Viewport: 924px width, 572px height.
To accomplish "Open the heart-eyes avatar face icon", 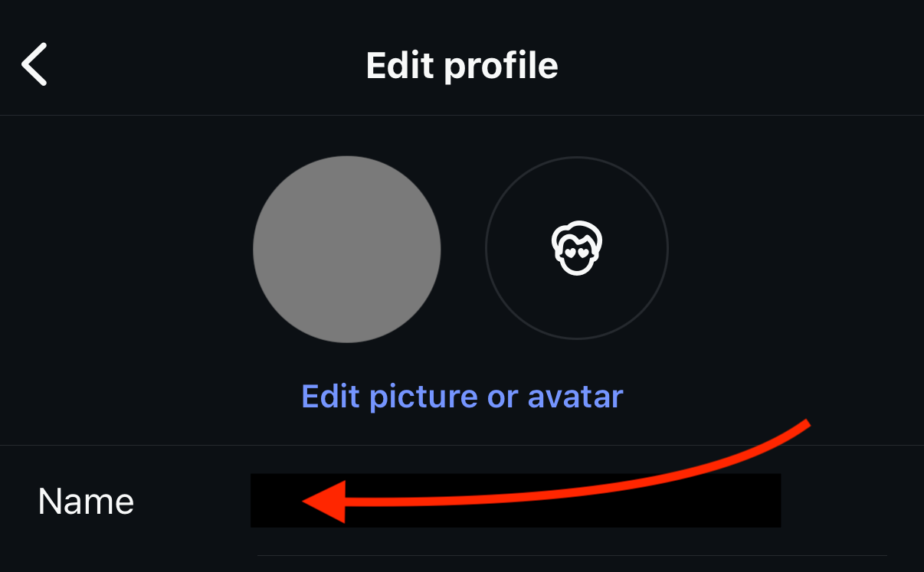I will click(x=577, y=248).
